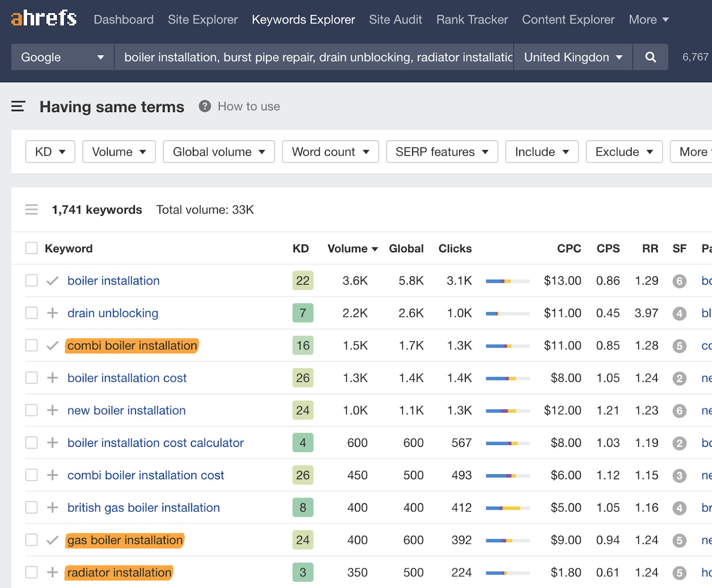Screen dimensions: 712x588
Task: Open the United Kingdom country selector
Action: 572,57
